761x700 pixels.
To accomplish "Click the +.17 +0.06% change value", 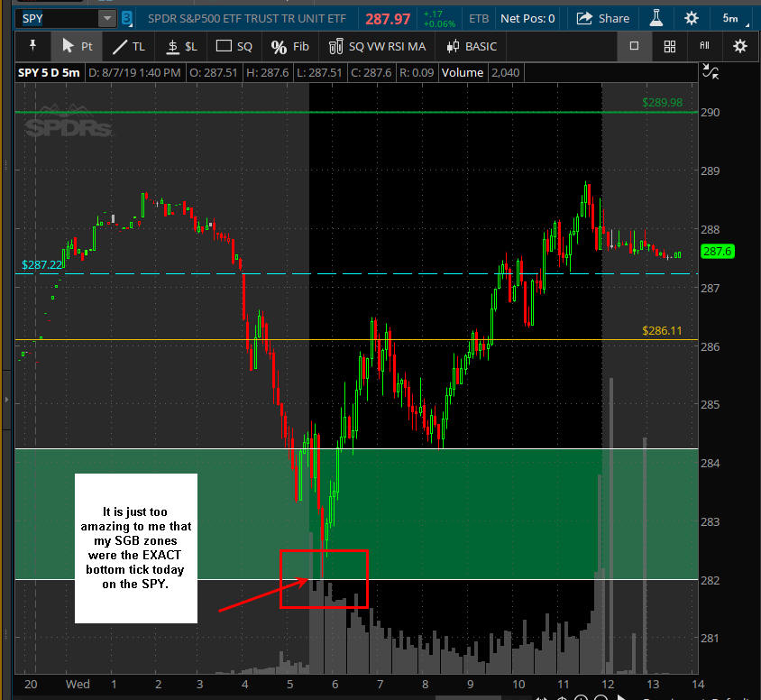I will coord(439,19).
